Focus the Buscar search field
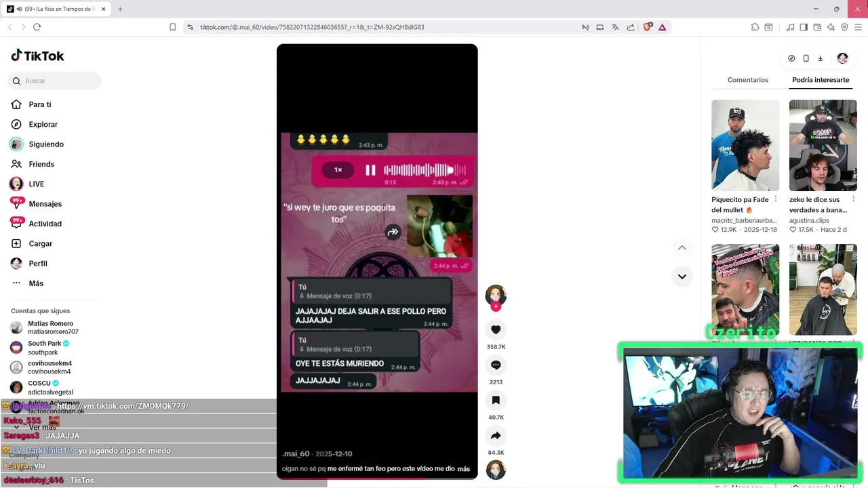This screenshot has width=868, height=488. [x=54, y=81]
